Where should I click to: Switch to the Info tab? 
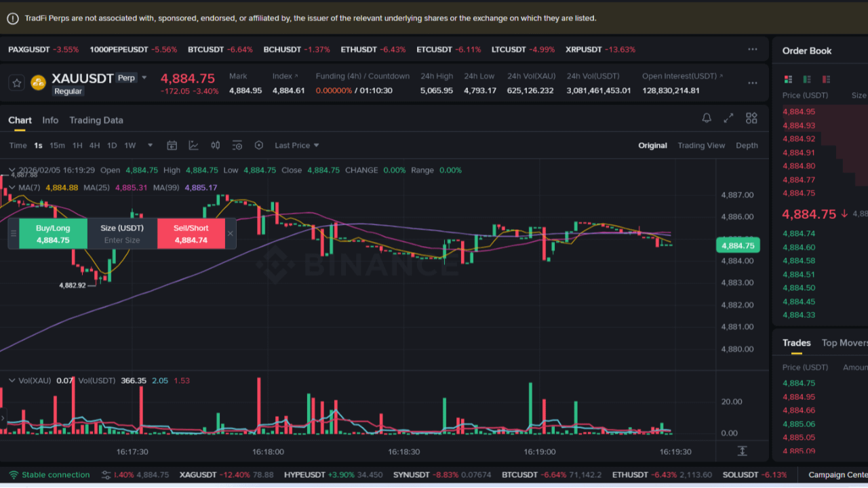(x=50, y=120)
